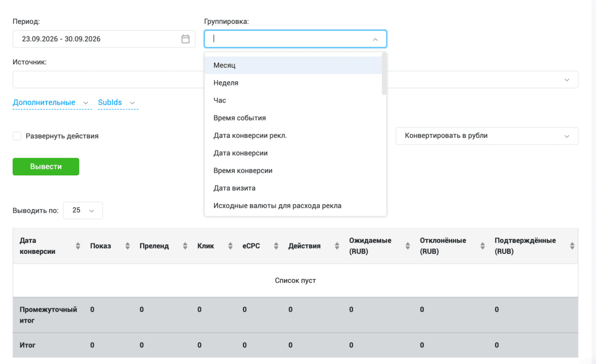Viewport: 596px width, 364px height.
Task: Collapse the Группировка dropdown via its chevron
Action: tap(376, 39)
